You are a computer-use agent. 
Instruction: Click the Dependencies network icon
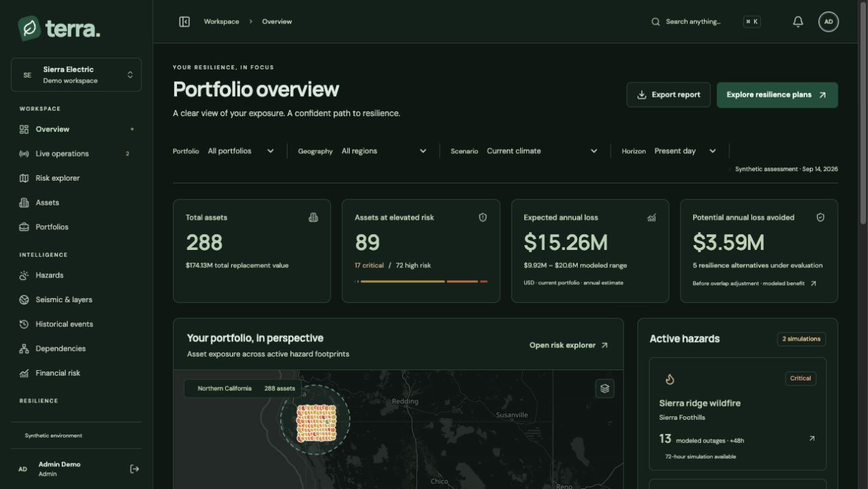click(x=24, y=348)
